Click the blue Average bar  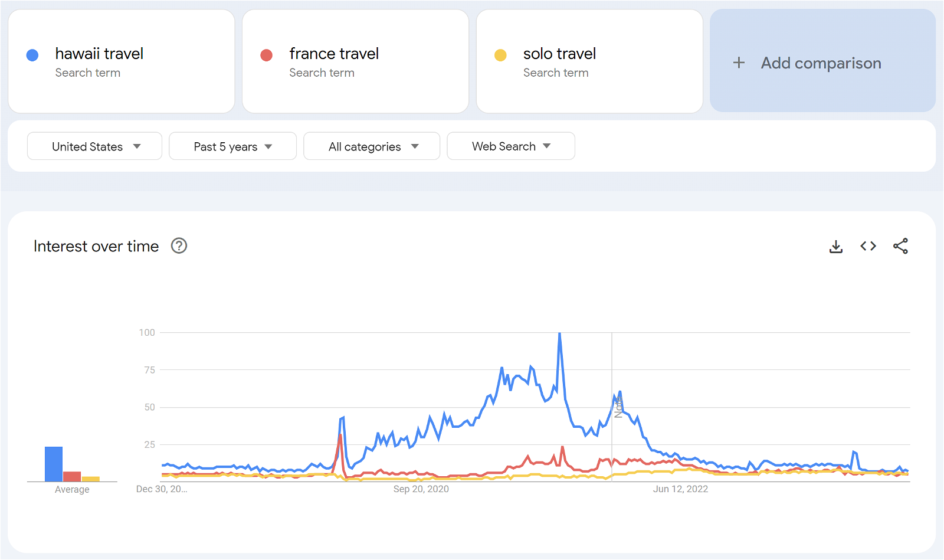(54, 464)
